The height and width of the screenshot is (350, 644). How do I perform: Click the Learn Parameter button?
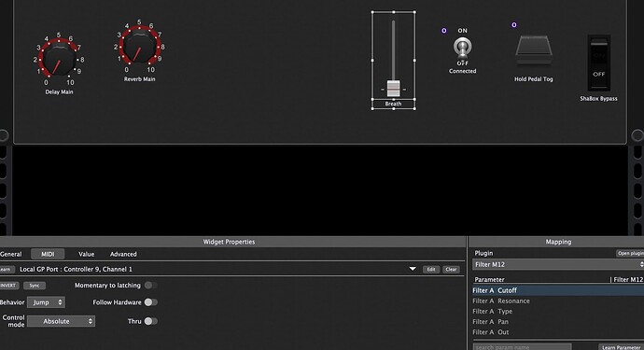(x=621, y=347)
